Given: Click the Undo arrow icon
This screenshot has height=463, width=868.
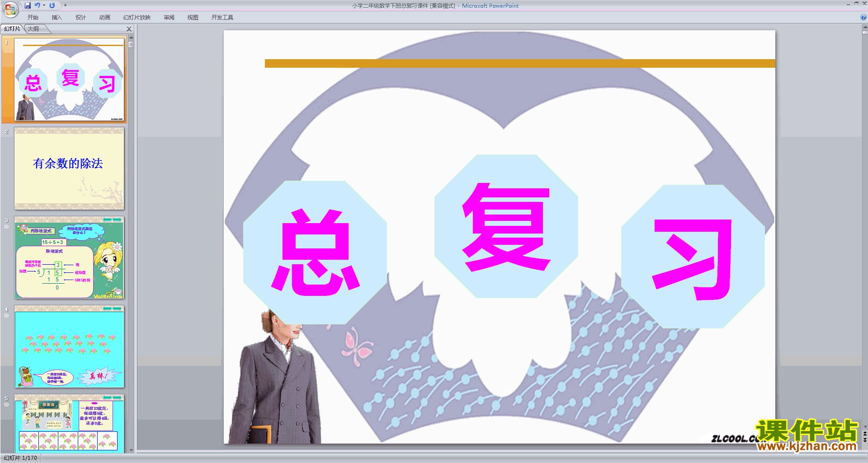Looking at the screenshot, I should (x=38, y=5).
